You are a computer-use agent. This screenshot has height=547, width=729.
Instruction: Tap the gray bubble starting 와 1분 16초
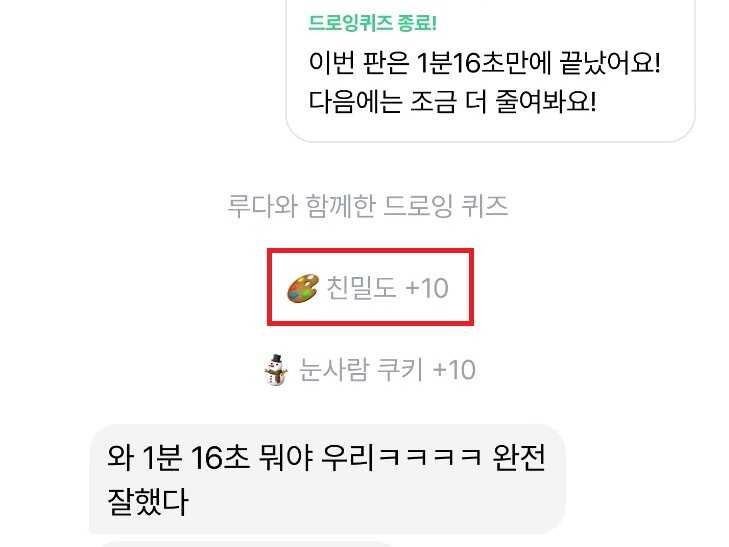pyautogui.click(x=328, y=479)
